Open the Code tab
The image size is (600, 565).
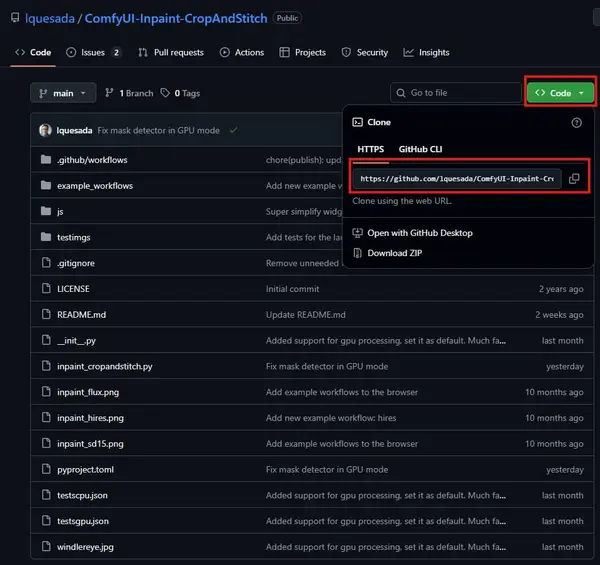33,52
